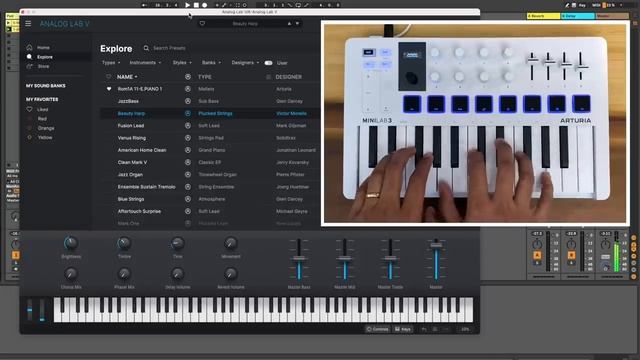The image size is (640, 360).
Task: Open the Types filter dropdown
Action: (x=111, y=63)
